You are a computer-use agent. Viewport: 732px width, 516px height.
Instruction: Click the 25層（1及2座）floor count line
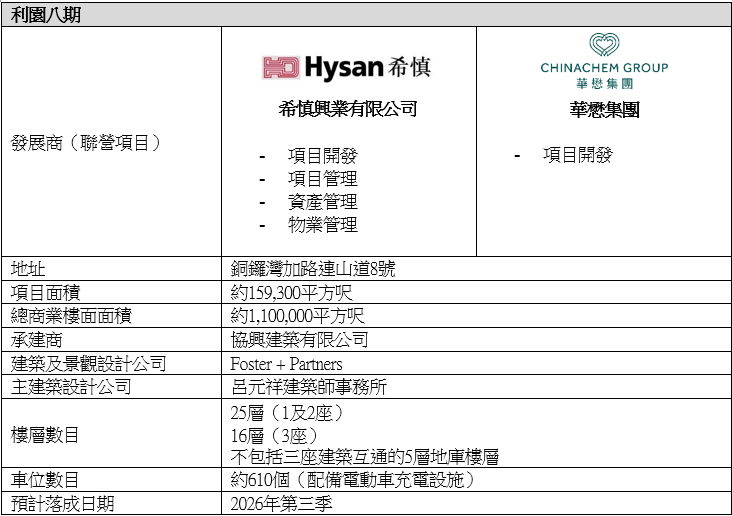coord(287,412)
